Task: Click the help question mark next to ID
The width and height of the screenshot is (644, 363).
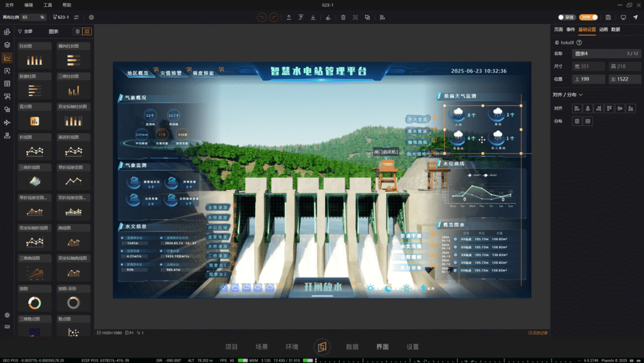Action: 579,42
